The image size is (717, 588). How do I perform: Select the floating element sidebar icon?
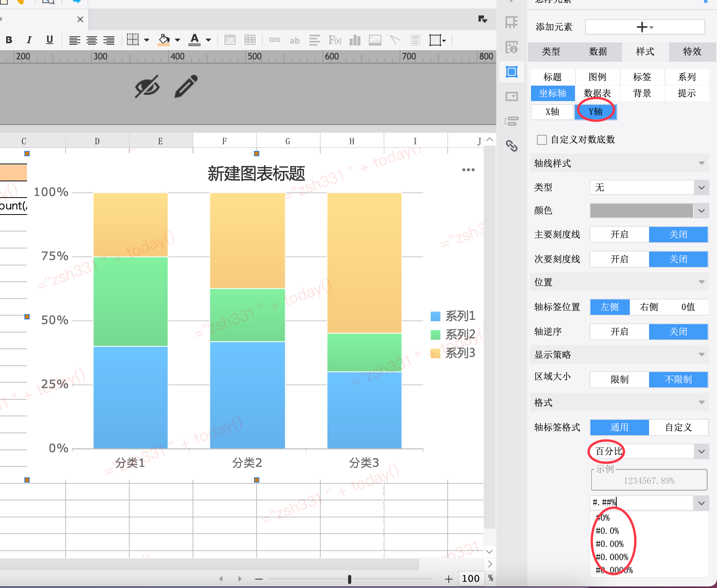[x=512, y=72]
